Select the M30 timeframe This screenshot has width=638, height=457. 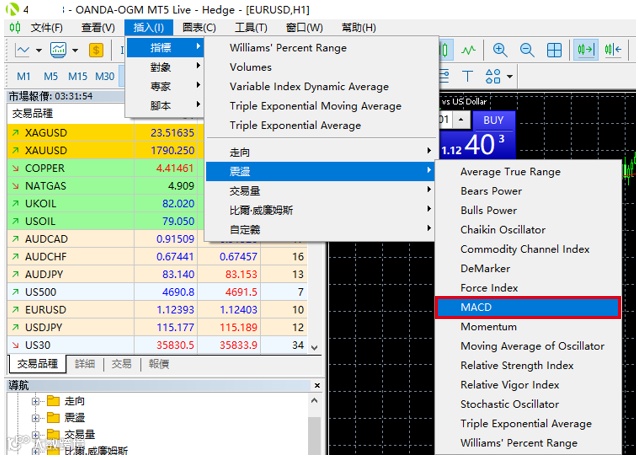[105, 76]
